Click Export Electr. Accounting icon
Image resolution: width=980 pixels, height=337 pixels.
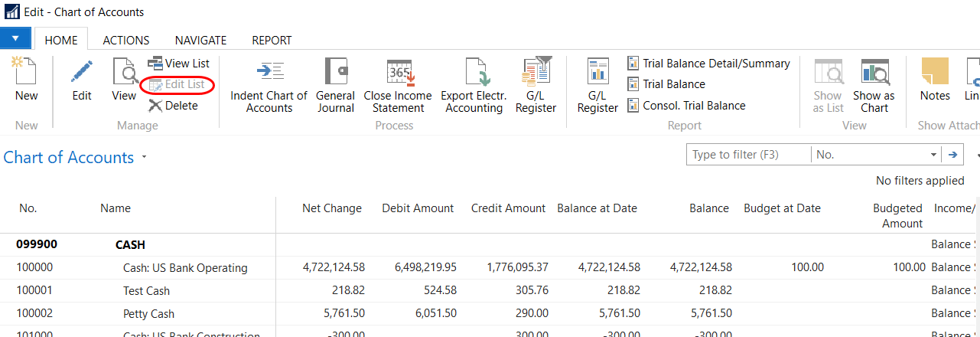pyautogui.click(x=474, y=72)
